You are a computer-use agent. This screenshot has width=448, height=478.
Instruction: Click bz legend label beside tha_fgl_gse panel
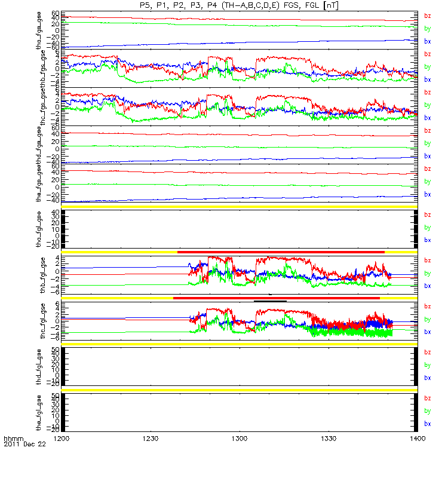click(427, 215)
